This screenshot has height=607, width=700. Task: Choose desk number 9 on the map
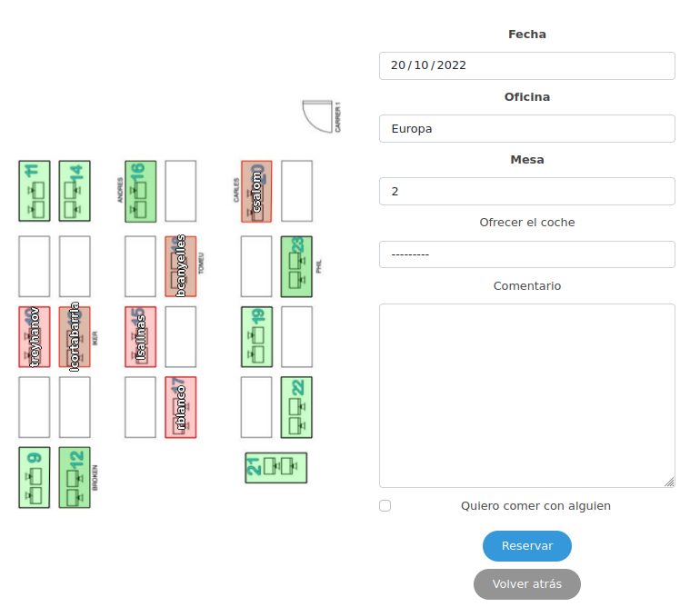tap(35, 477)
